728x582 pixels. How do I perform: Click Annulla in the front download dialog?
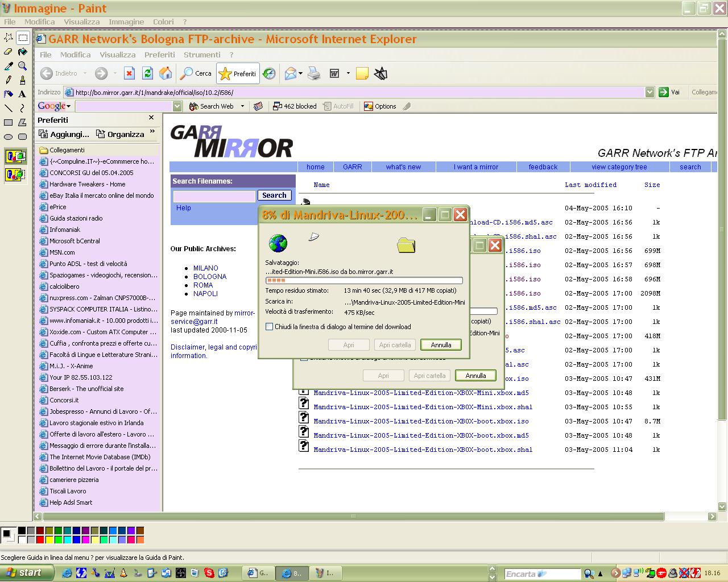[441, 345]
